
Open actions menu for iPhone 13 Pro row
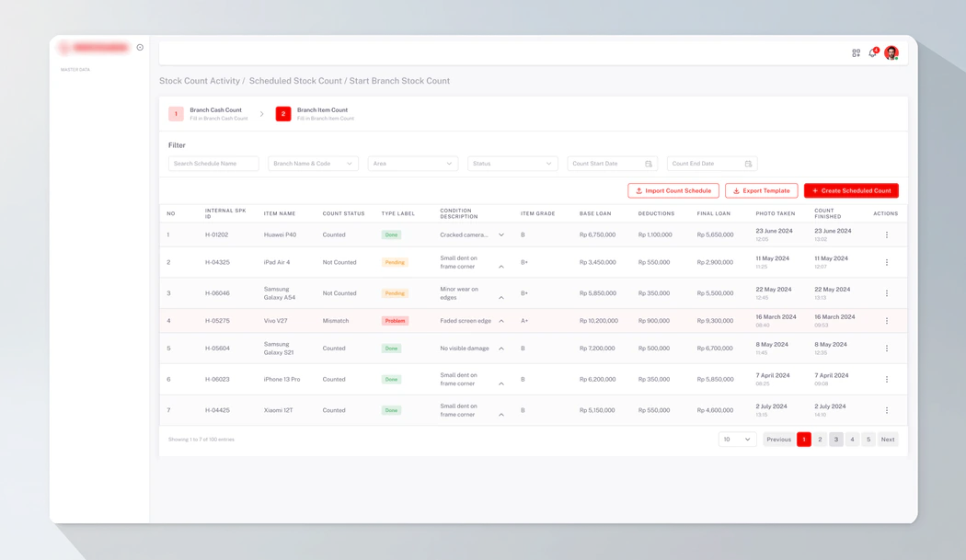887,380
